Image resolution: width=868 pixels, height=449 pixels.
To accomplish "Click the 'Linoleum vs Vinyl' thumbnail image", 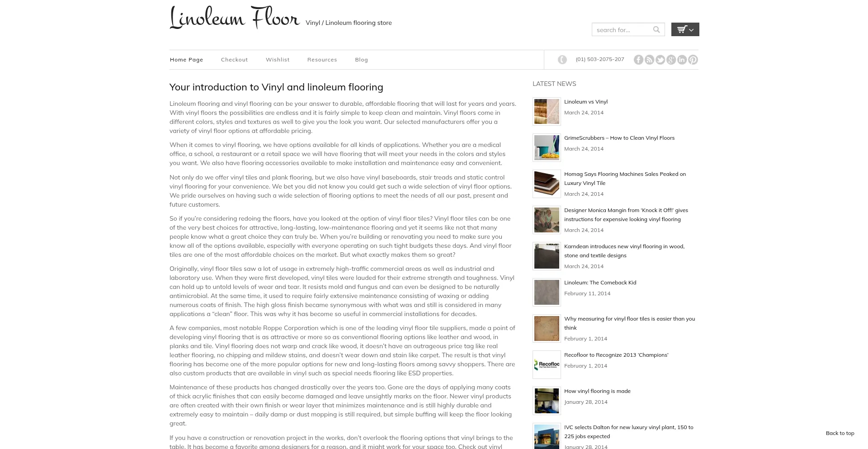I will pos(547,111).
